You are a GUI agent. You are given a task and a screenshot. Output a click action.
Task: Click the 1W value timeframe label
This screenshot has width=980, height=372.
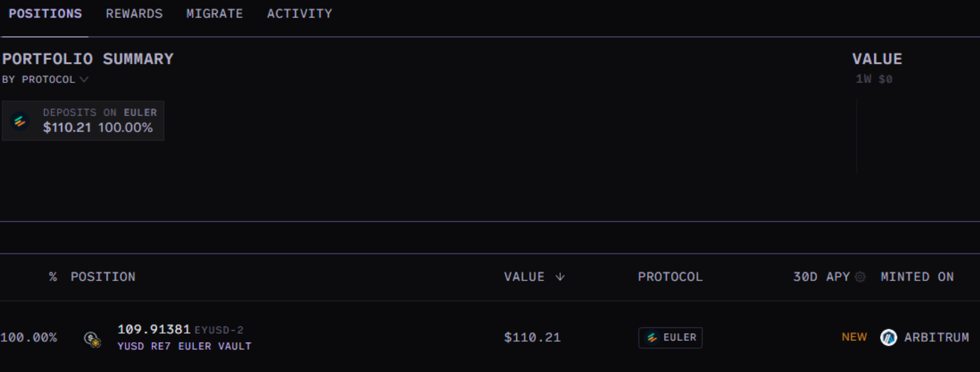tap(863, 79)
